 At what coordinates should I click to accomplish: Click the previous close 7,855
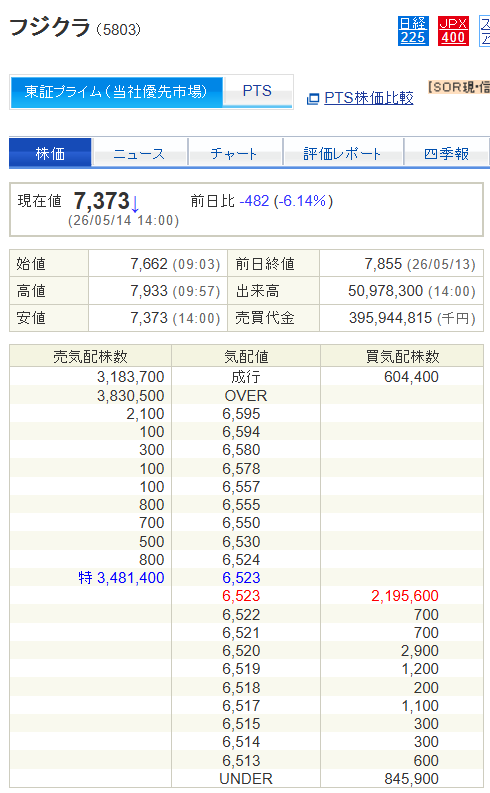[x=383, y=263]
